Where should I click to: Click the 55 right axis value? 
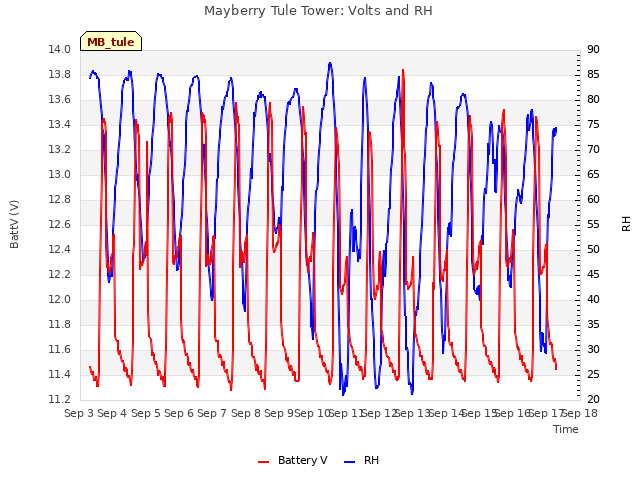click(x=593, y=224)
